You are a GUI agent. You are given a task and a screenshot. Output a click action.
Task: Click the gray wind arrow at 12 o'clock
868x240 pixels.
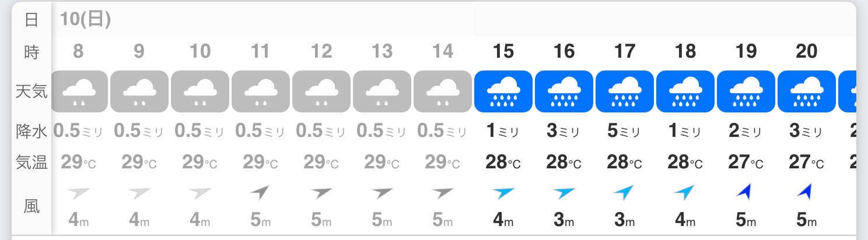(x=322, y=193)
